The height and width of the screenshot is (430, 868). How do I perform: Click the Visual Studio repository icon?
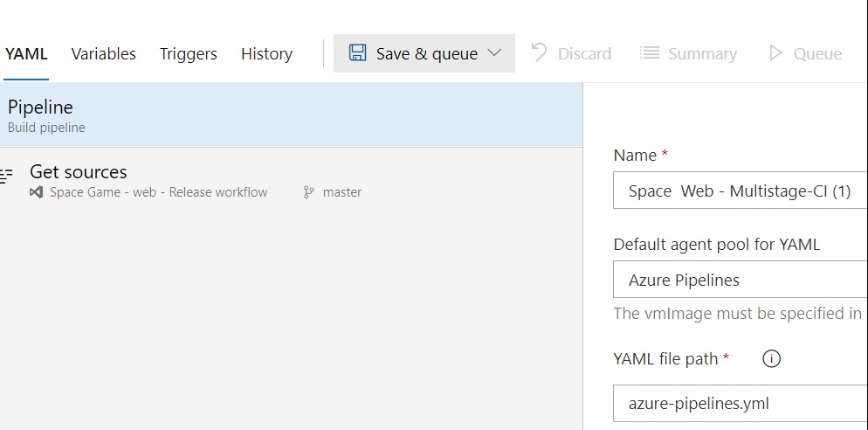click(36, 192)
